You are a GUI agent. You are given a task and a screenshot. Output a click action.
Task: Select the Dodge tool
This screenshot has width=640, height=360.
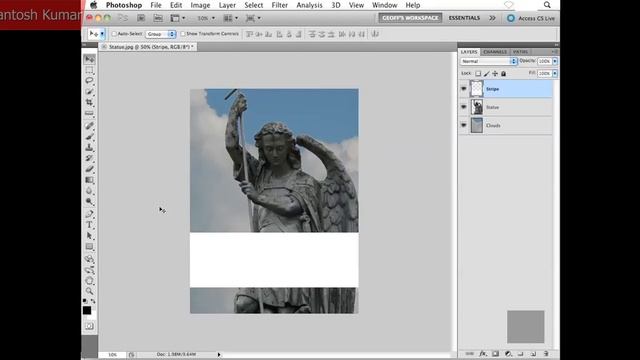(89, 202)
